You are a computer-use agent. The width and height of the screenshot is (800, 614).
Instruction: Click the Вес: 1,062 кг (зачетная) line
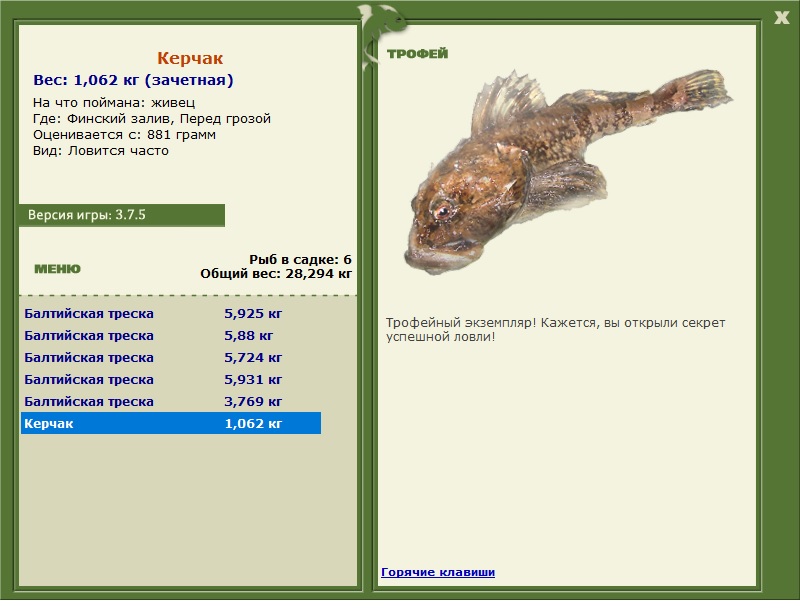click(x=133, y=80)
